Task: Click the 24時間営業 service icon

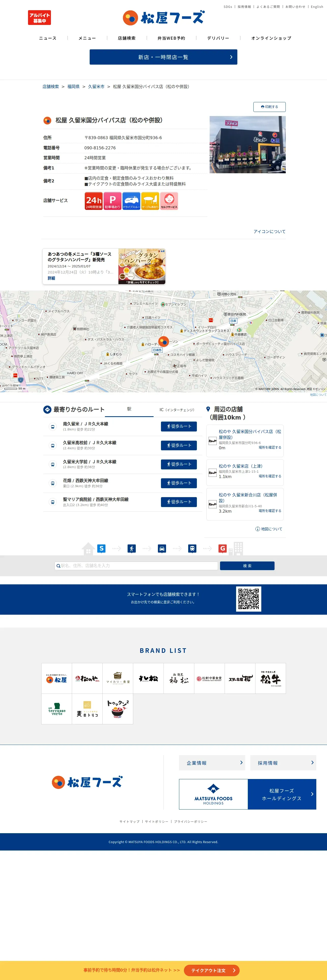Action: click(x=94, y=201)
